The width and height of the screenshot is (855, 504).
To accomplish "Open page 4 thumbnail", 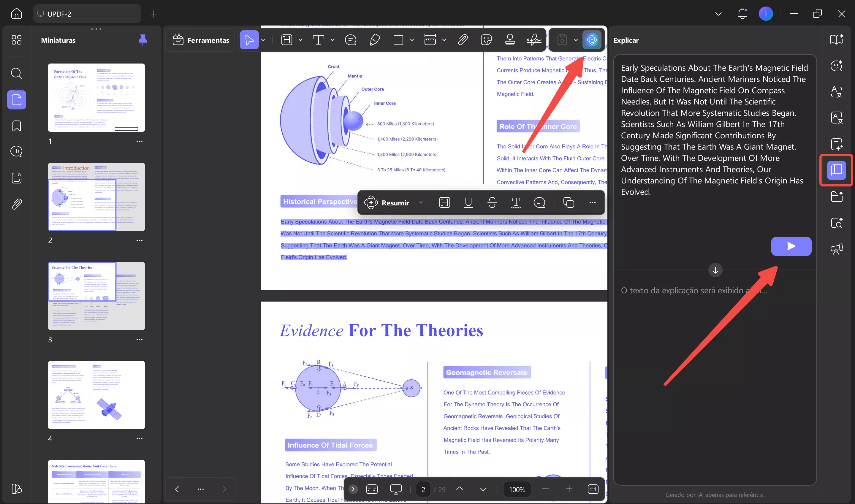I will 96,395.
